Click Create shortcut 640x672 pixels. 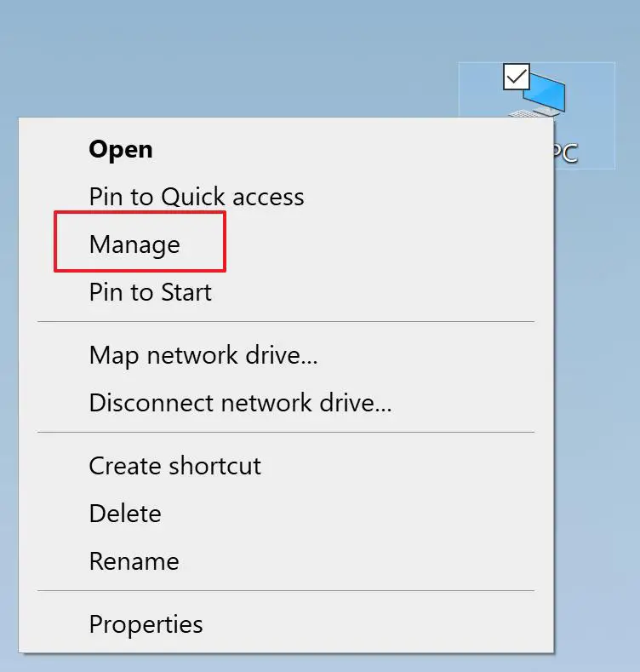tap(174, 466)
